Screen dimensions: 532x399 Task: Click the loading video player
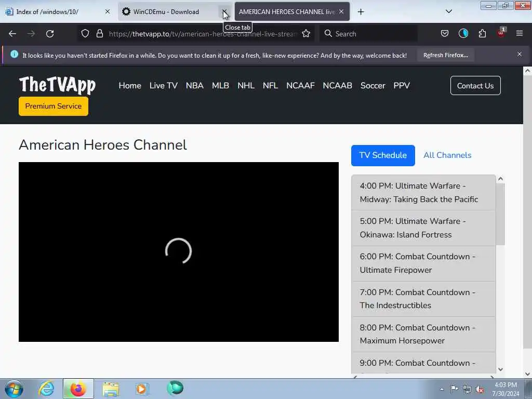[x=179, y=252]
